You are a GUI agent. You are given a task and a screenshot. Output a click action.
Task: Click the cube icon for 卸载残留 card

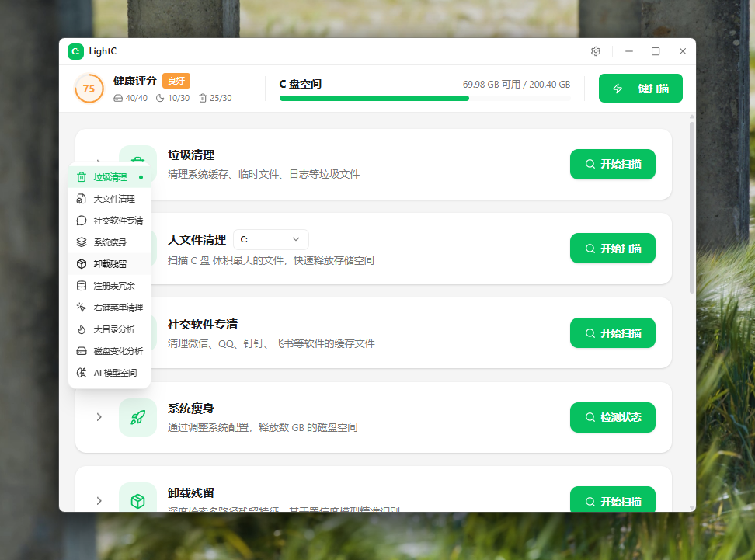pyautogui.click(x=137, y=501)
